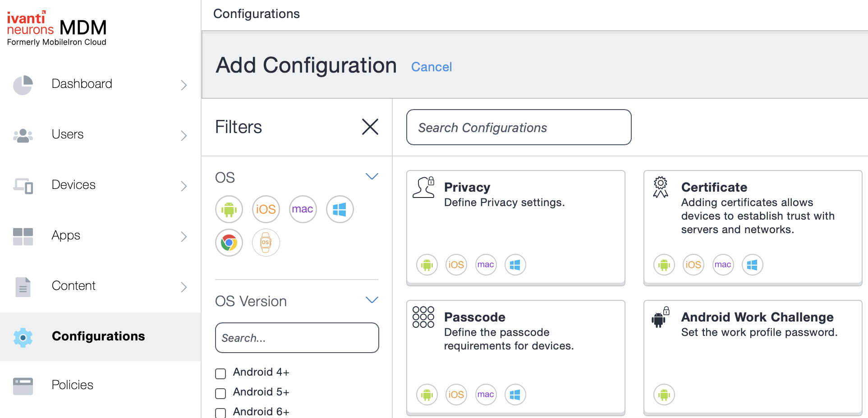868x418 pixels.
Task: Click the Search Configurations field
Action: click(x=519, y=128)
